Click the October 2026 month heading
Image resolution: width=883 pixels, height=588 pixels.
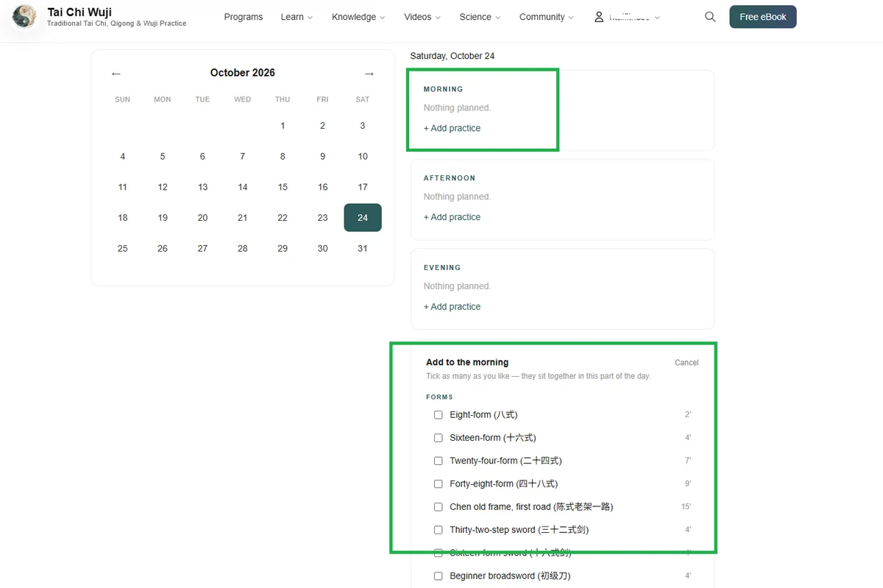(243, 73)
